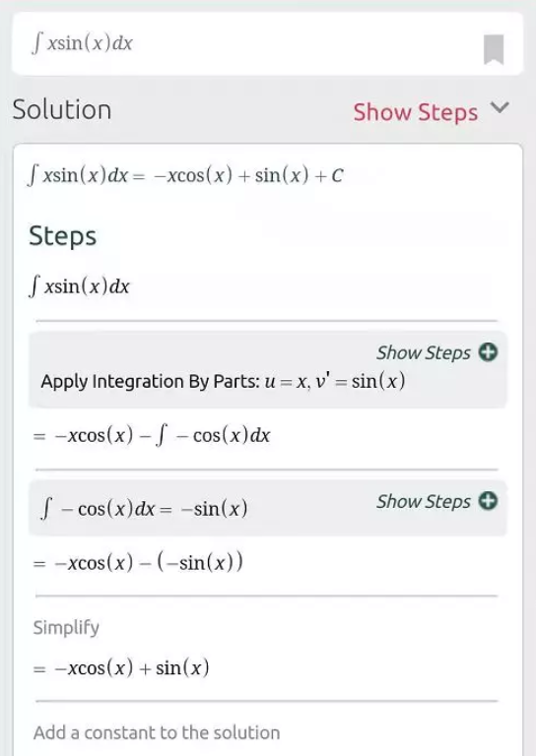Open Show Steps for Apply Integration By Parts

(x=423, y=353)
